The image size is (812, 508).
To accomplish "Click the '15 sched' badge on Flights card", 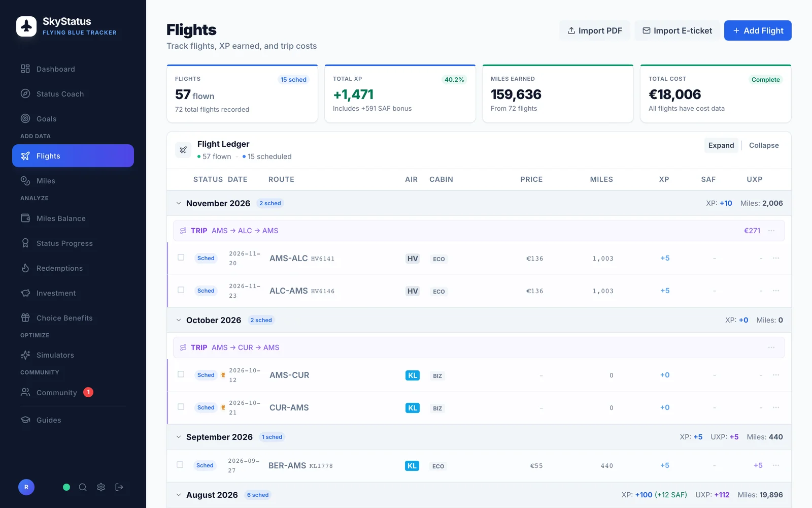I will [x=293, y=80].
